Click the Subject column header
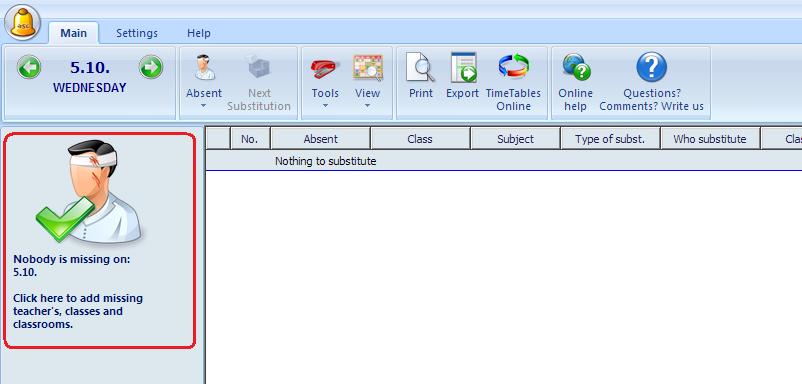802x384 pixels. point(515,139)
